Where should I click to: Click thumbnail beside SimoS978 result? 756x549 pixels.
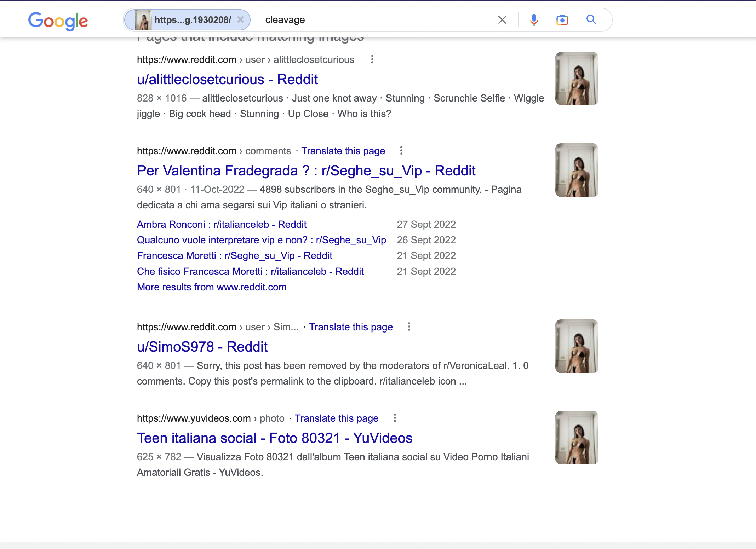click(577, 346)
